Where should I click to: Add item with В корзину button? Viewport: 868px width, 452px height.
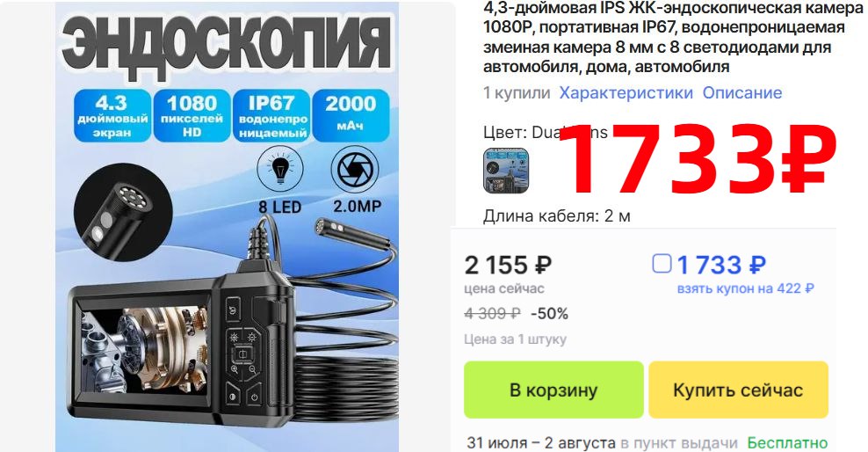pos(553,390)
